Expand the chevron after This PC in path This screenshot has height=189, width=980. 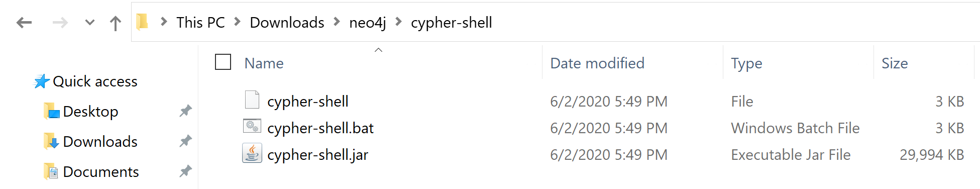click(238, 22)
